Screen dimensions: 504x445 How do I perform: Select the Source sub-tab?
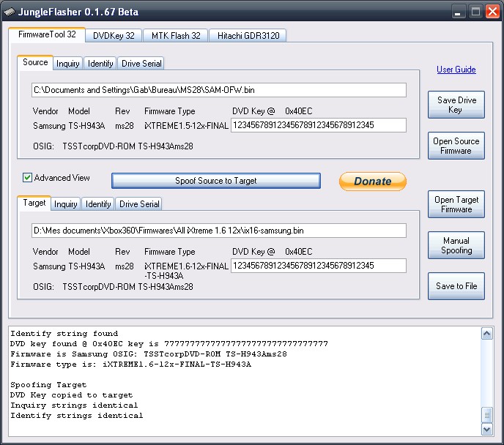point(35,62)
